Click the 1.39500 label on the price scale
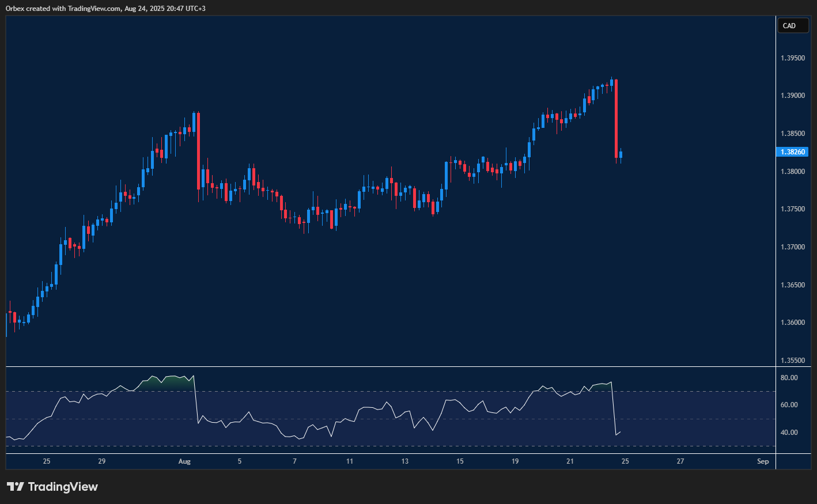817x504 pixels. (x=792, y=58)
